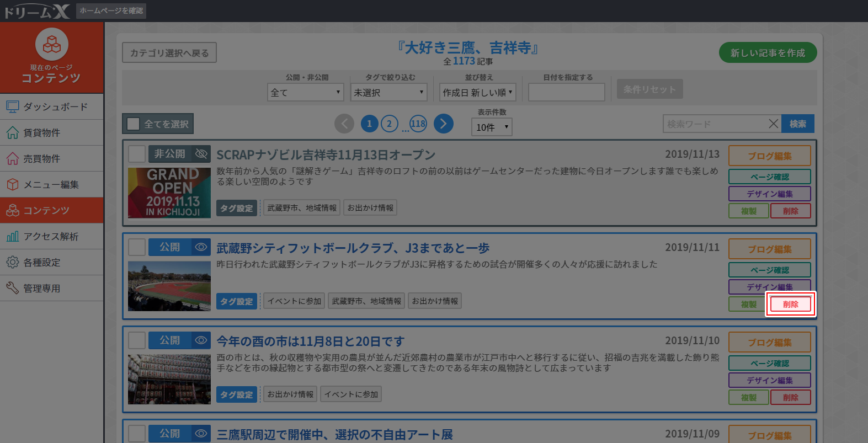Image resolution: width=868 pixels, height=443 pixels.
Task: Go to page 2
Action: [389, 124]
